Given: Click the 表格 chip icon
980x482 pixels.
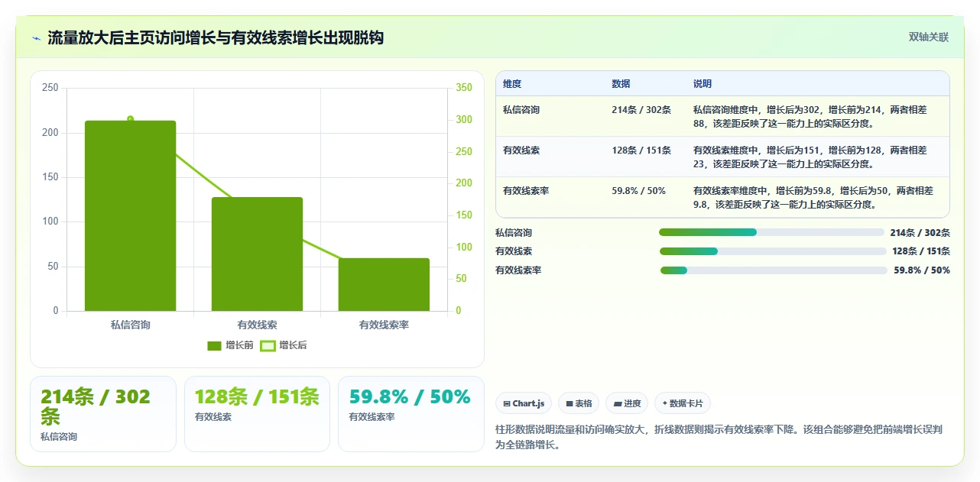Looking at the screenshot, I should tap(569, 403).
